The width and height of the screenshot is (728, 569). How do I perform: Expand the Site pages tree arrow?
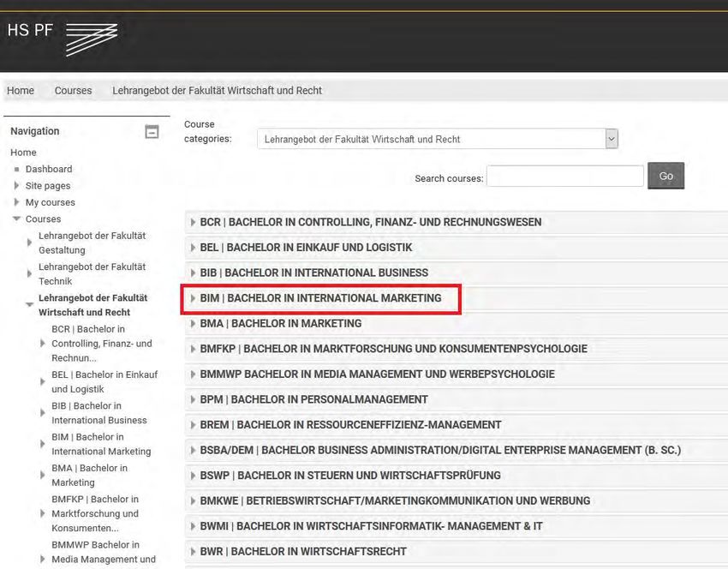tap(17, 185)
